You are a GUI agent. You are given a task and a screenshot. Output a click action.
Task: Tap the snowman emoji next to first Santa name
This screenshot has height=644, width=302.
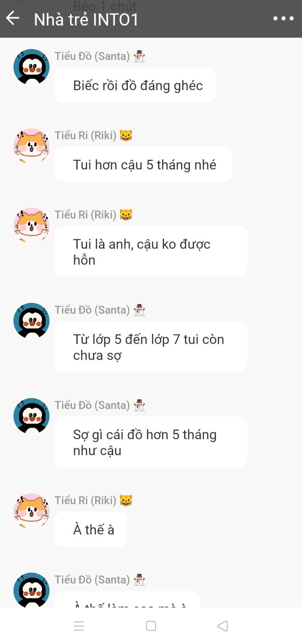tap(139, 56)
